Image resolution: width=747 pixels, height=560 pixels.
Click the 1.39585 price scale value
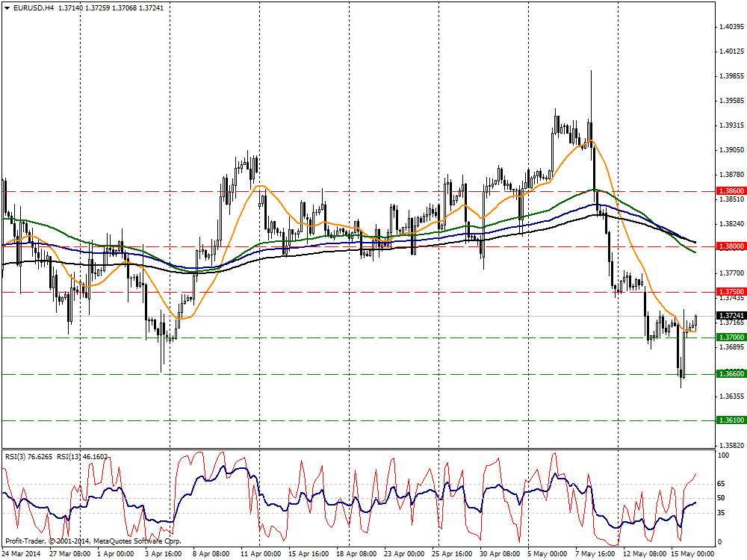point(732,101)
